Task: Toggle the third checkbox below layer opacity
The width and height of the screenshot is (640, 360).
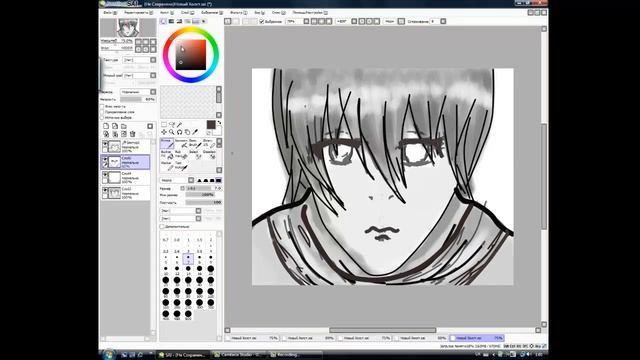Action: click(102, 117)
